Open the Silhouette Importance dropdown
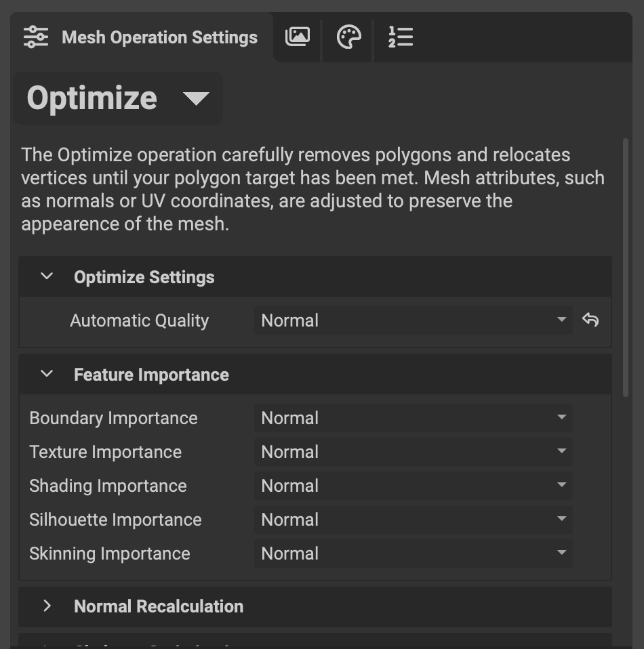The width and height of the screenshot is (644, 649). [x=561, y=520]
